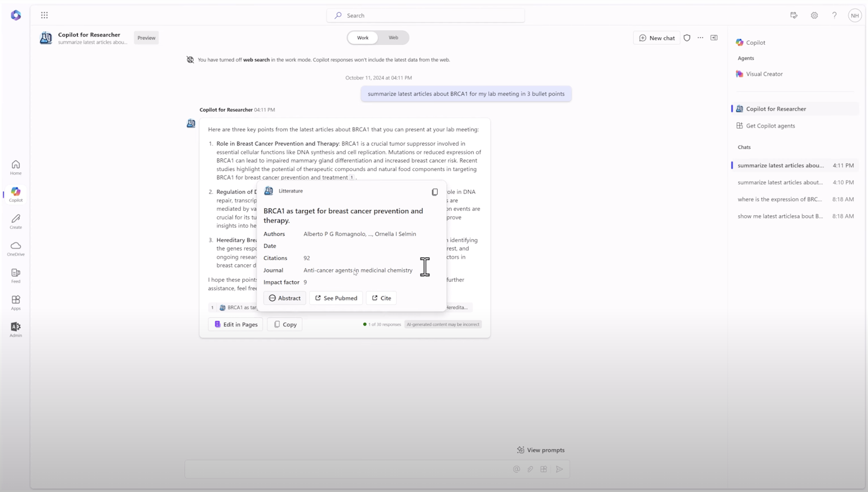Start a New chat
This screenshot has height=492, width=868.
(657, 38)
